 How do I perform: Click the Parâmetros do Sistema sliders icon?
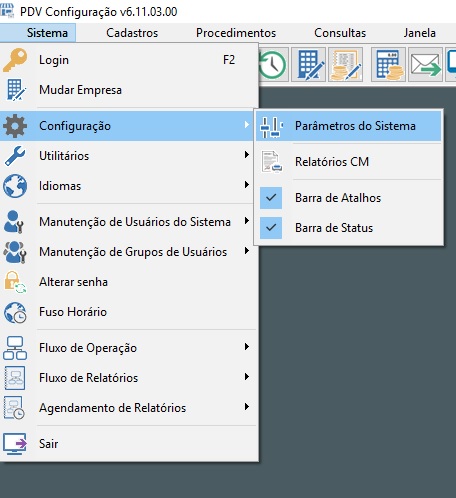271,127
